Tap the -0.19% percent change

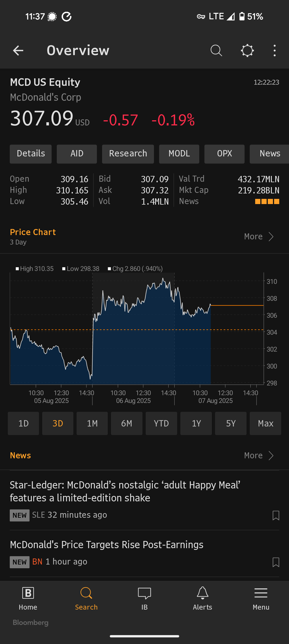point(173,120)
